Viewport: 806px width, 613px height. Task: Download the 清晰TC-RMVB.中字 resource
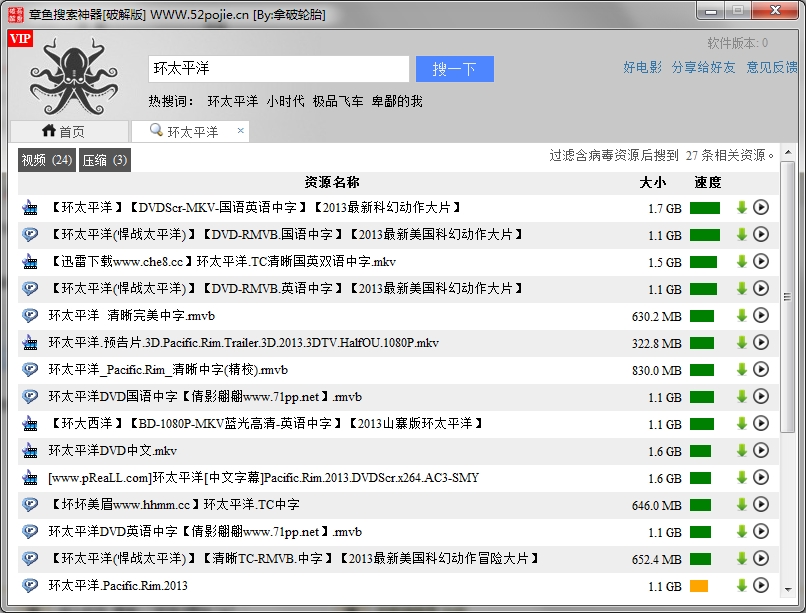pos(741,559)
